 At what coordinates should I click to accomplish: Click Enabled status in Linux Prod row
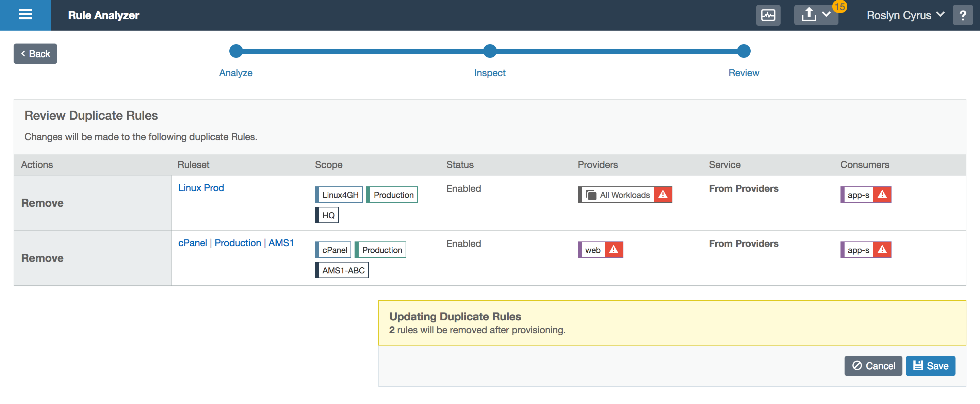[x=463, y=188]
